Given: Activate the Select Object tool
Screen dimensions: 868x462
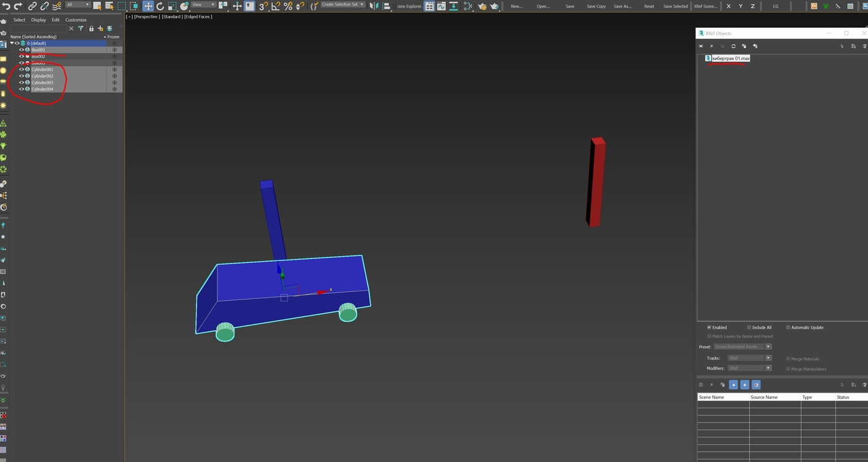Looking at the screenshot, I should pos(97,6).
